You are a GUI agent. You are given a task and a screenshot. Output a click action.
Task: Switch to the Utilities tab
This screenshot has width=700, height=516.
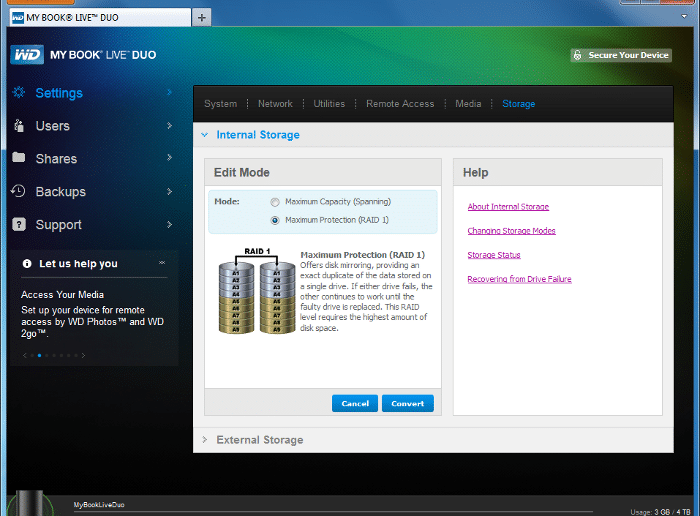coord(329,104)
